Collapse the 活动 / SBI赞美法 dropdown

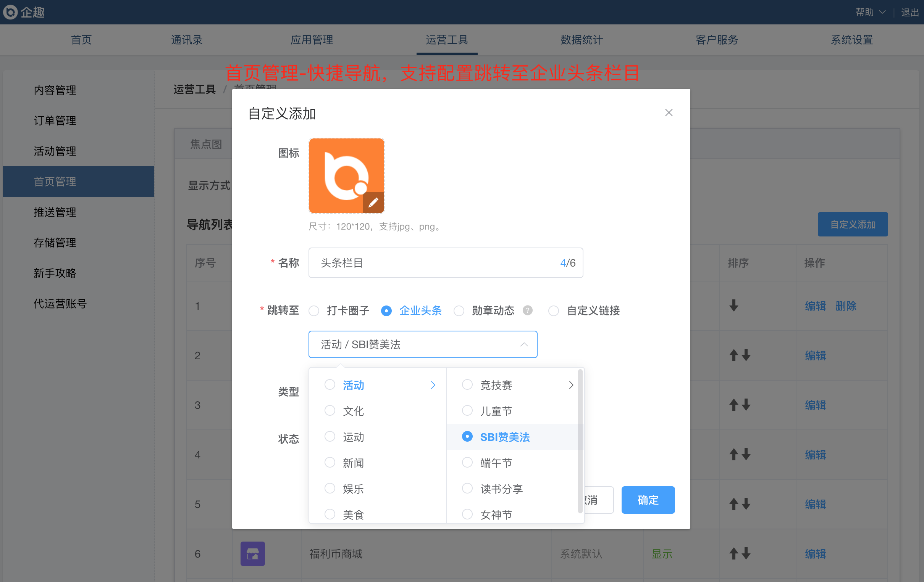[523, 344]
